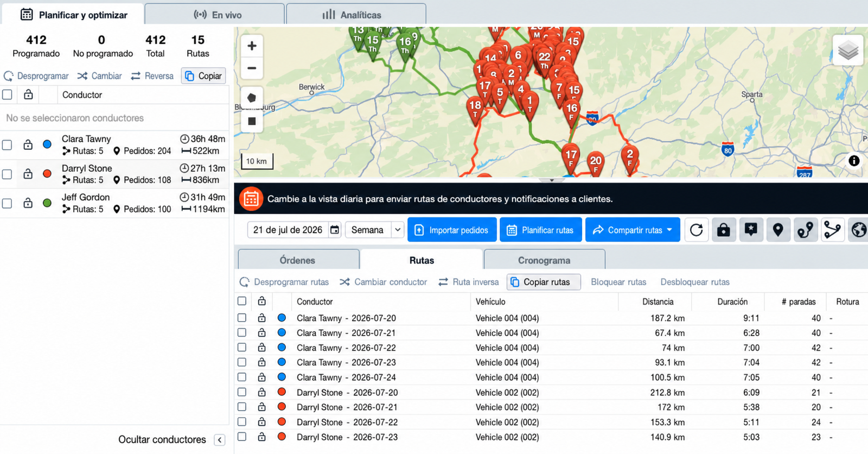Image resolution: width=868 pixels, height=454 pixels.
Task: Click lock icon on Darryl Stone 2026-07-22 route
Action: tap(261, 422)
